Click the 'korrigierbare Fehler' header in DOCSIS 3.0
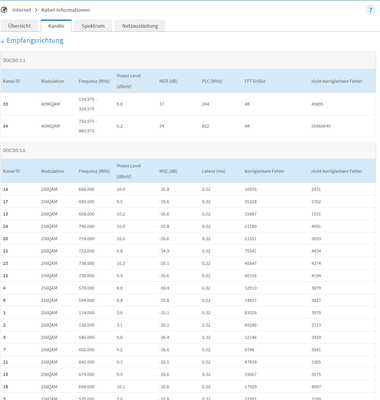This screenshot has height=400, width=380. [x=264, y=171]
